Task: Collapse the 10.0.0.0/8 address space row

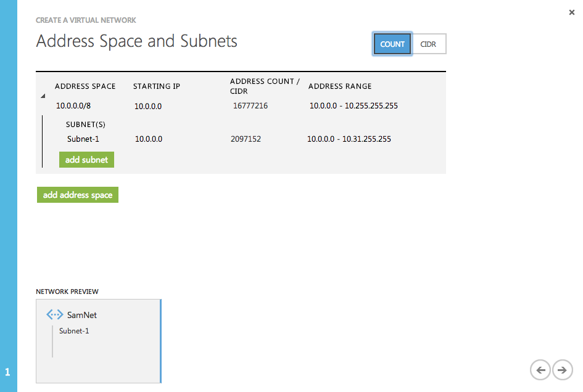Action: [43, 96]
